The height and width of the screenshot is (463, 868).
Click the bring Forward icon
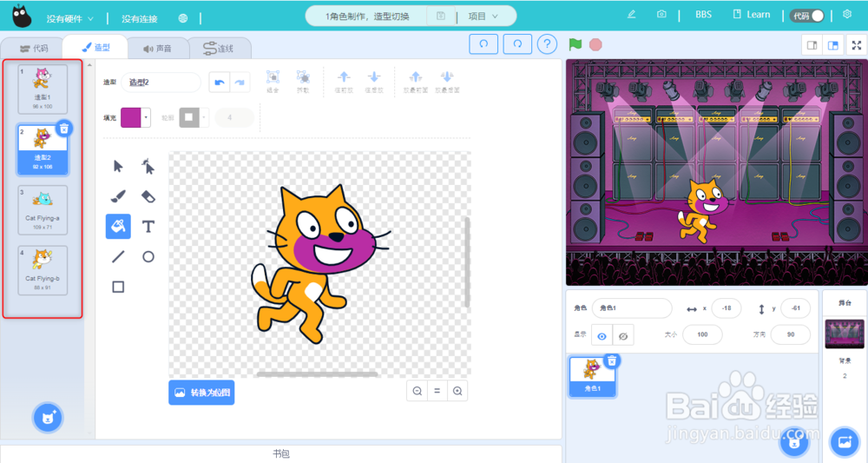pos(344,82)
